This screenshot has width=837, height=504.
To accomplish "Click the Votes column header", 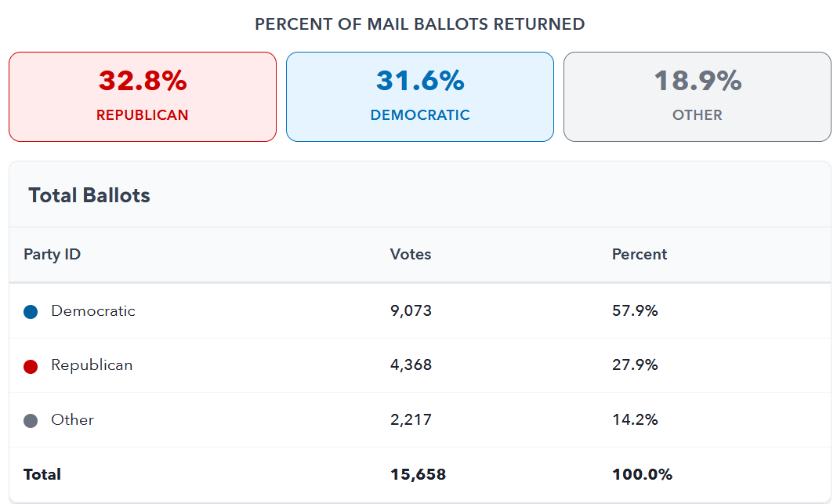I will pos(411,254).
